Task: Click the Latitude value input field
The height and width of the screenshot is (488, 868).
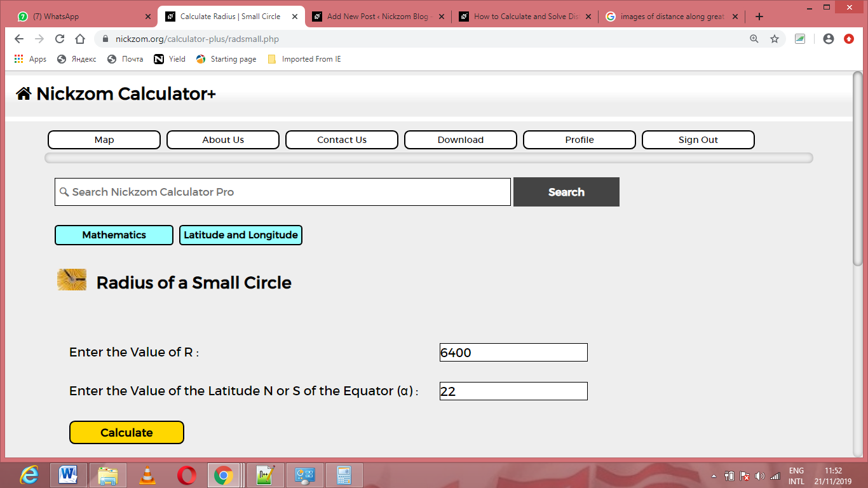Action: 513,391
